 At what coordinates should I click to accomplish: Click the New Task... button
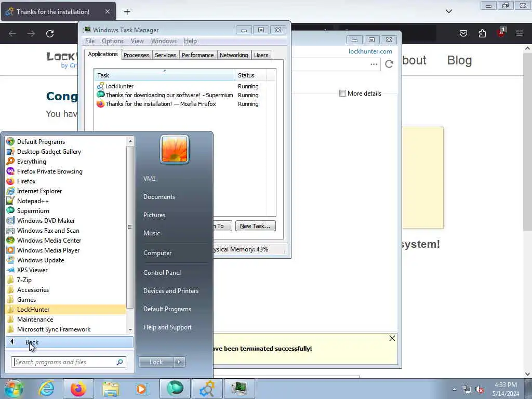[255, 226]
